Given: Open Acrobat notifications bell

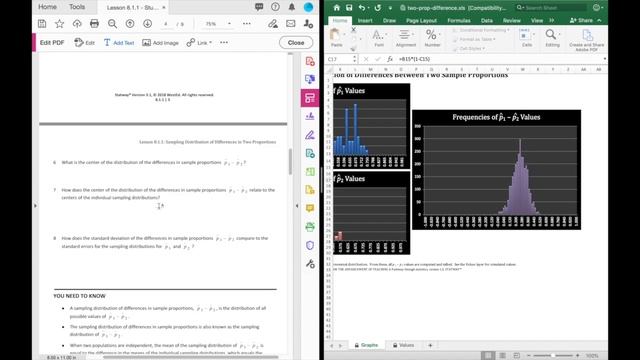Looking at the screenshot, I should [291, 7].
